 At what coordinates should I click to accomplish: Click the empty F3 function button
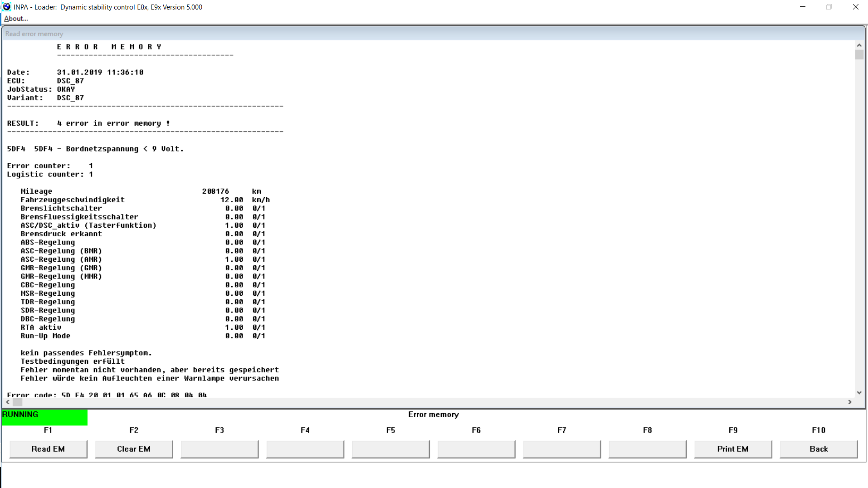coord(219,449)
